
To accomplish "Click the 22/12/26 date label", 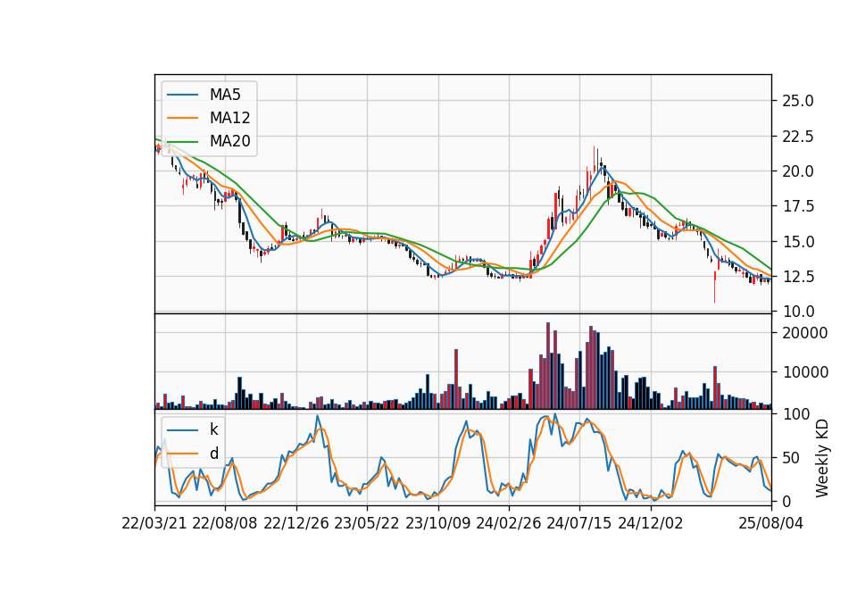I will coord(296,523).
